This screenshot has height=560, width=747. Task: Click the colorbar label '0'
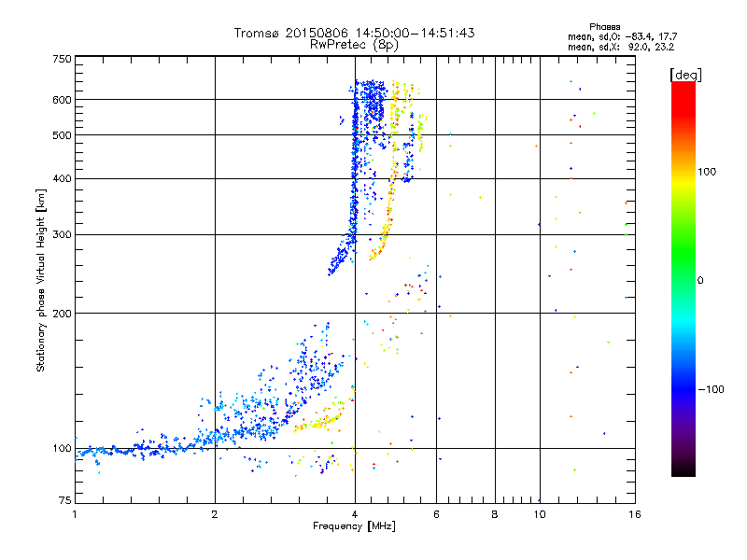tap(700, 280)
